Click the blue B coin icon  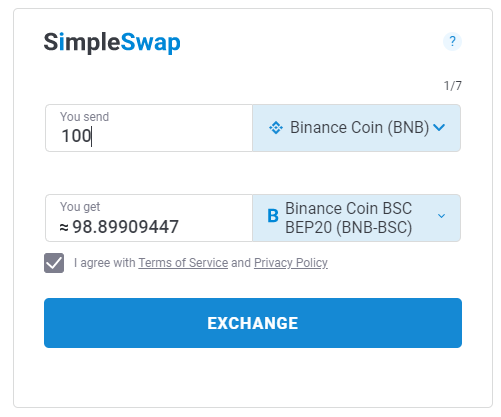tap(273, 216)
